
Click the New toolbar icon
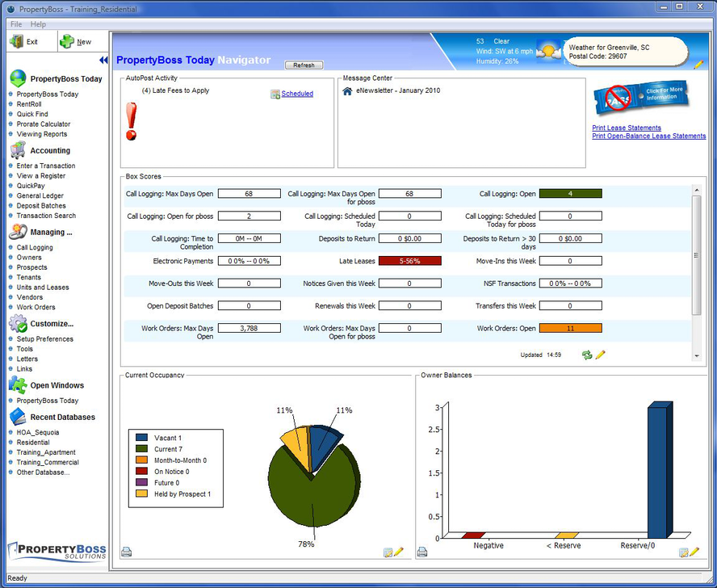(68, 40)
